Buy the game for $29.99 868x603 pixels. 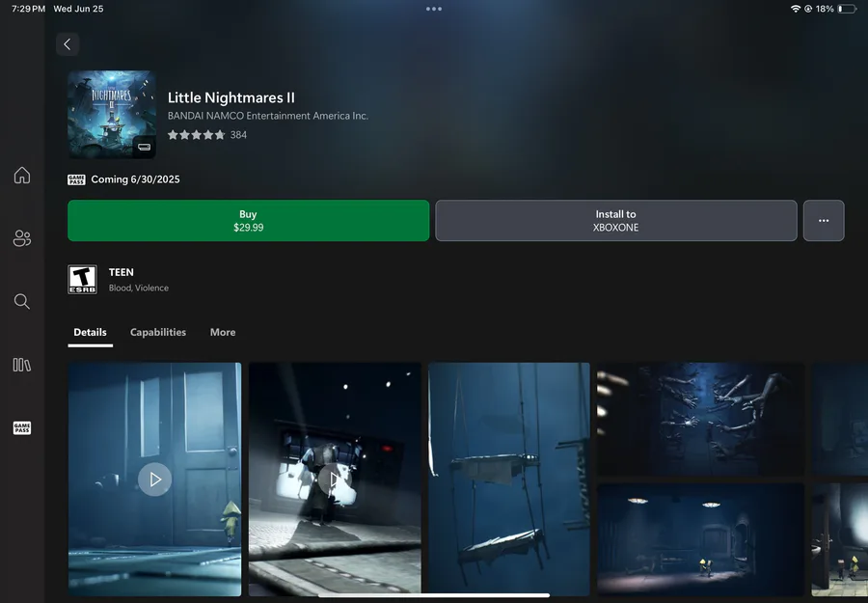(249, 220)
